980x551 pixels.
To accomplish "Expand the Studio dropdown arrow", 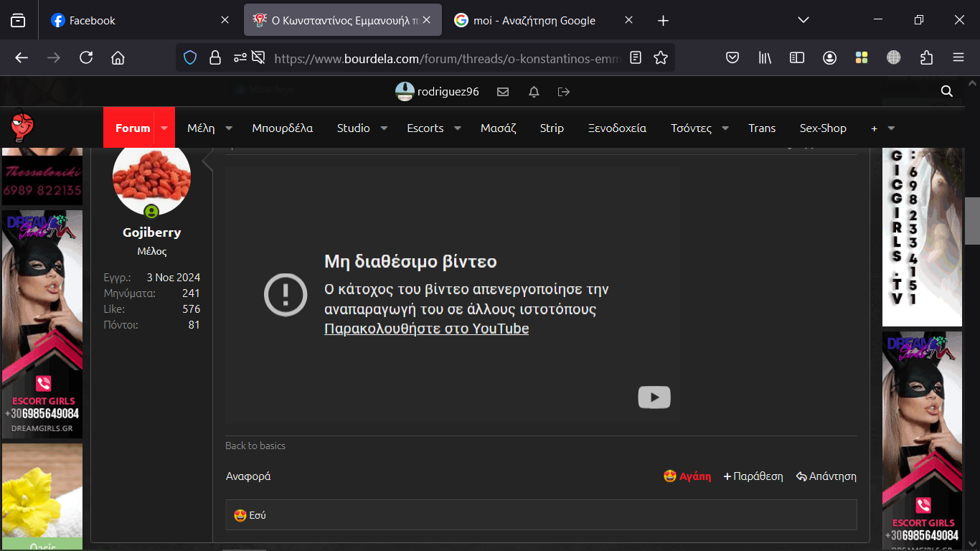I will (384, 128).
